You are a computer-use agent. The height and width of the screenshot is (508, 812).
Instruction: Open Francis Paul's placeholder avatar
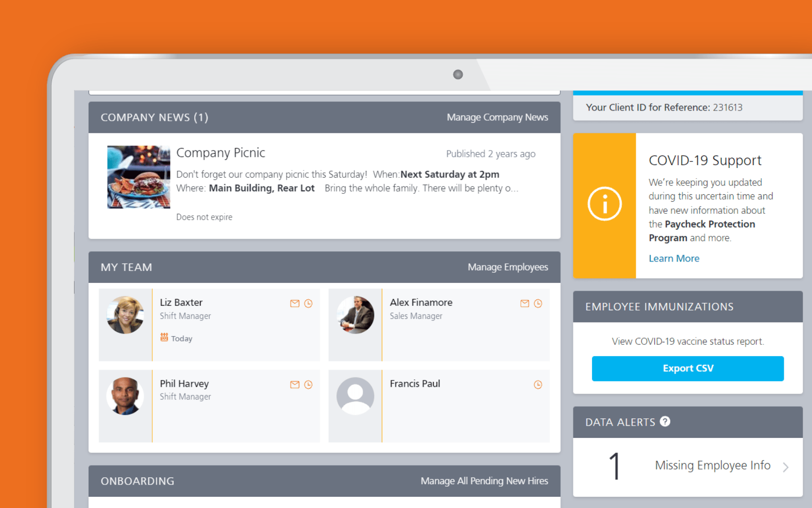pos(355,396)
